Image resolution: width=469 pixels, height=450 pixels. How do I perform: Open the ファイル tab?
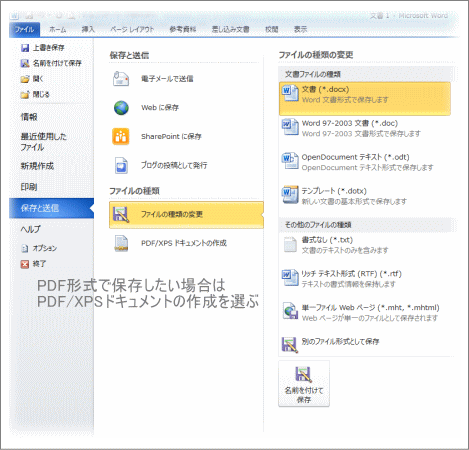click(x=24, y=29)
